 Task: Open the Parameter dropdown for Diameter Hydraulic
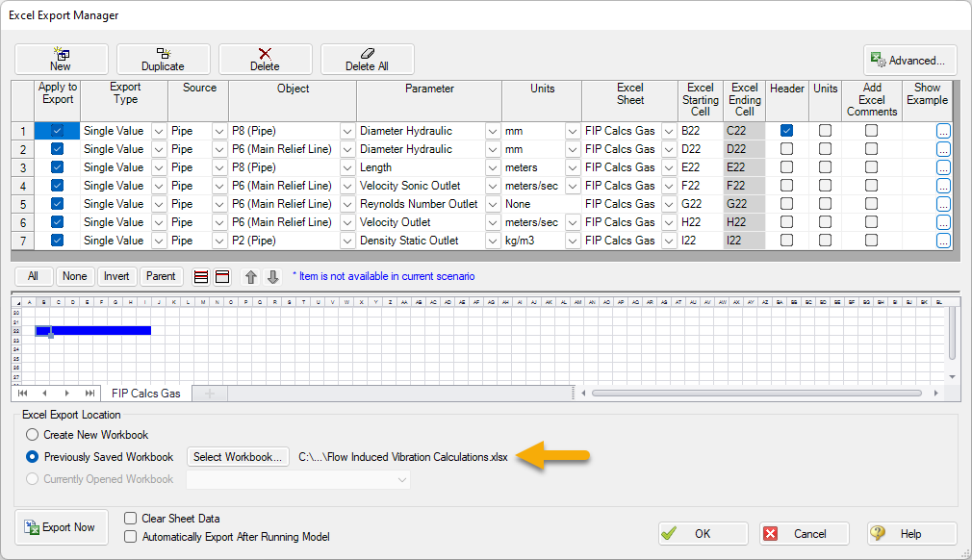coord(494,130)
